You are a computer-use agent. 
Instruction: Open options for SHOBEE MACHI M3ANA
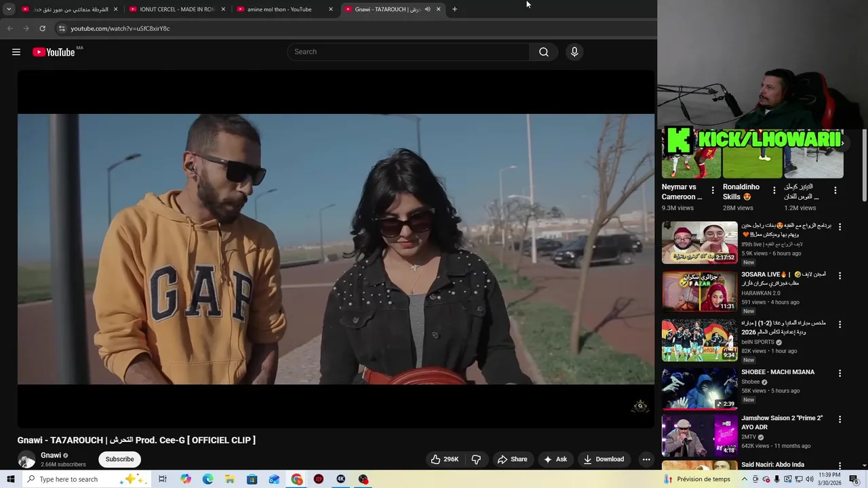tap(840, 373)
